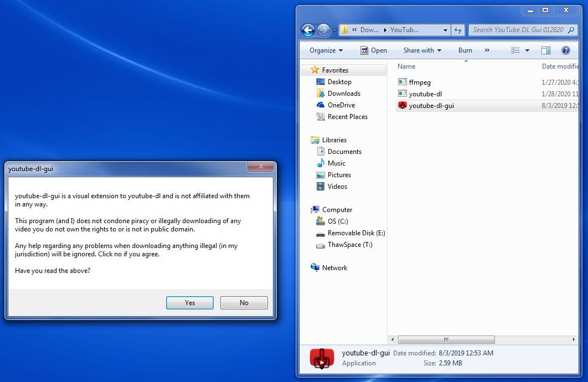
Task: Open the ThawSpace (T:) drive
Action: pos(350,244)
